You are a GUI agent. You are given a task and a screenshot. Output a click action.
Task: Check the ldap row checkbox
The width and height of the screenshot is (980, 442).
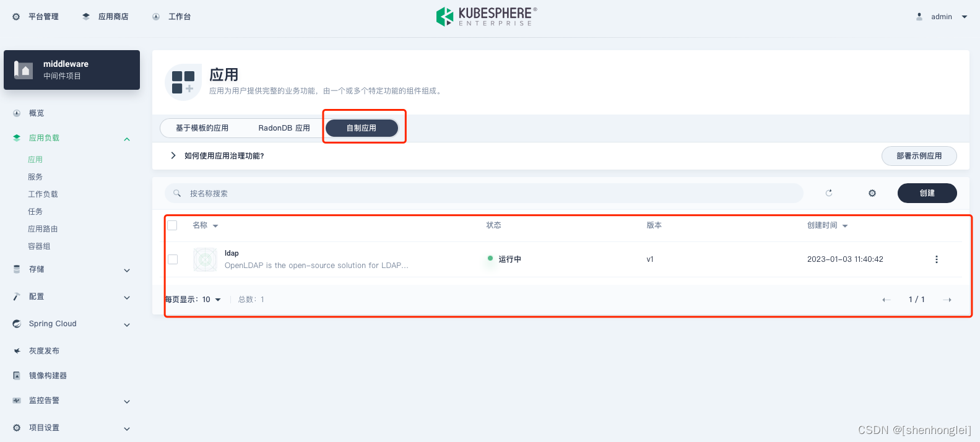pos(173,259)
